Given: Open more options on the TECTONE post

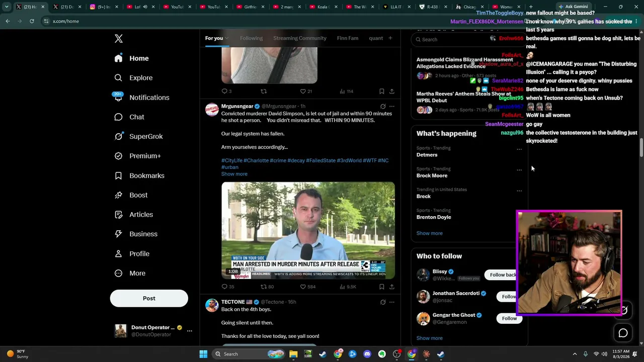Looking at the screenshot, I should coord(392,302).
